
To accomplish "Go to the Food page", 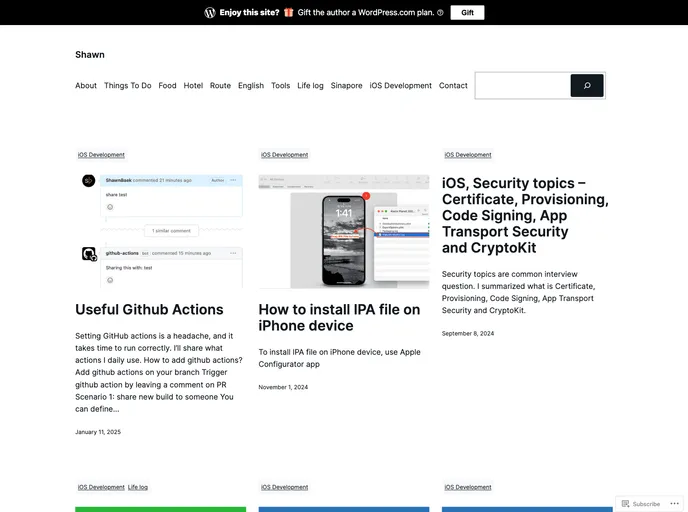I will pos(167,86).
